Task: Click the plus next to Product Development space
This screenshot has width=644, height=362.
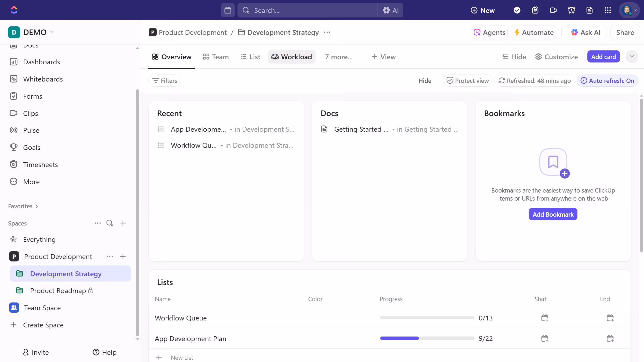Action: [x=123, y=256]
